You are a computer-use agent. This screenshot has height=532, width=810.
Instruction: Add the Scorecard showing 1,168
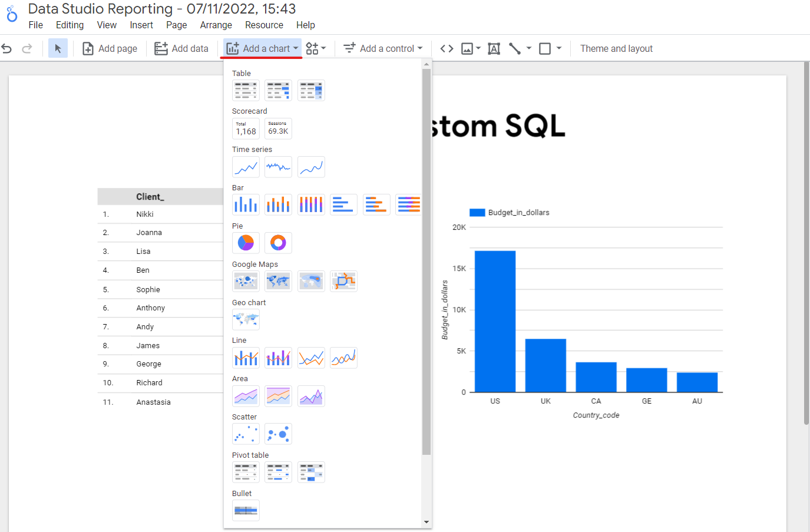click(x=246, y=128)
